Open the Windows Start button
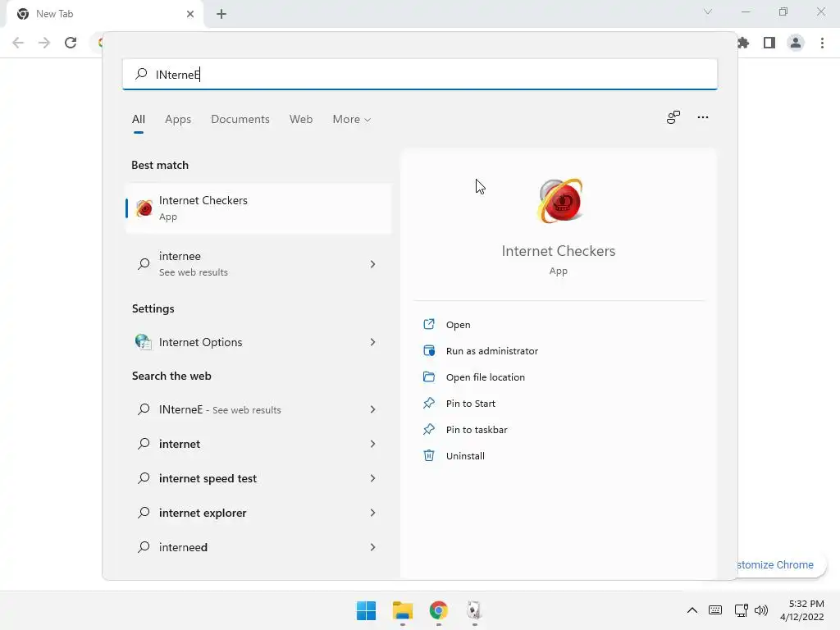Viewport: 840px width, 630px height. pyautogui.click(x=367, y=610)
